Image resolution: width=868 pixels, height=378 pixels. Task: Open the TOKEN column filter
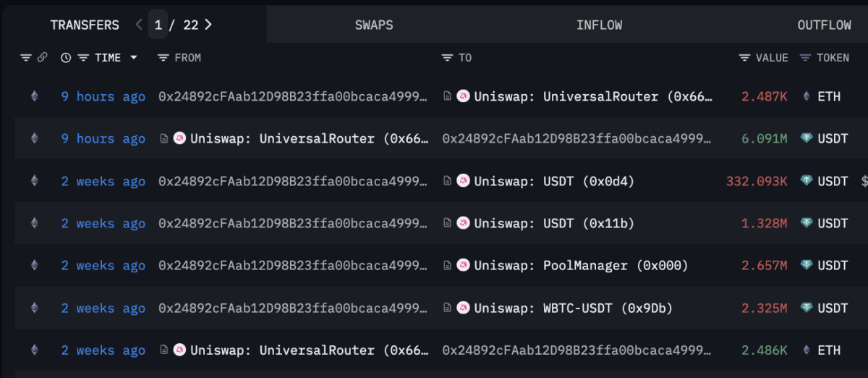(805, 58)
